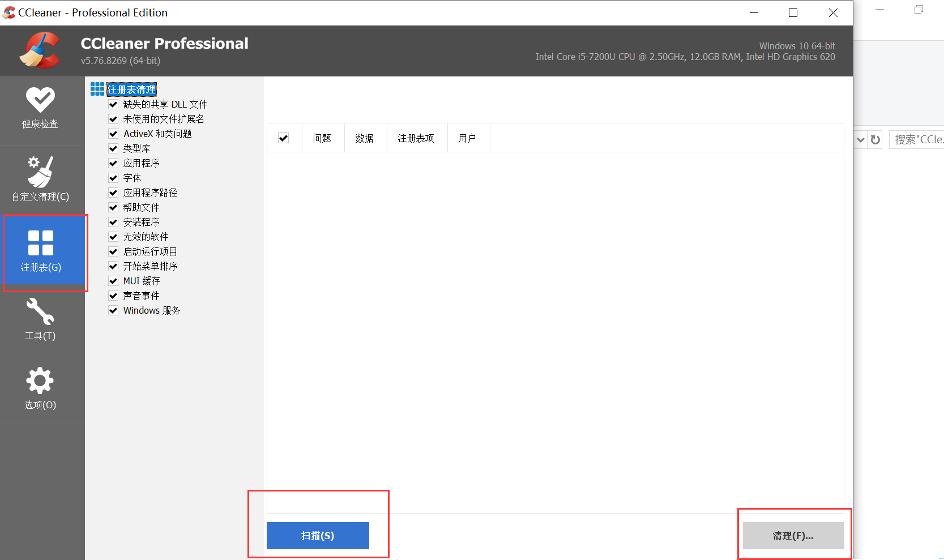The width and height of the screenshot is (944, 560).
Task: Open the Options (选项) gear section
Action: coord(40,388)
